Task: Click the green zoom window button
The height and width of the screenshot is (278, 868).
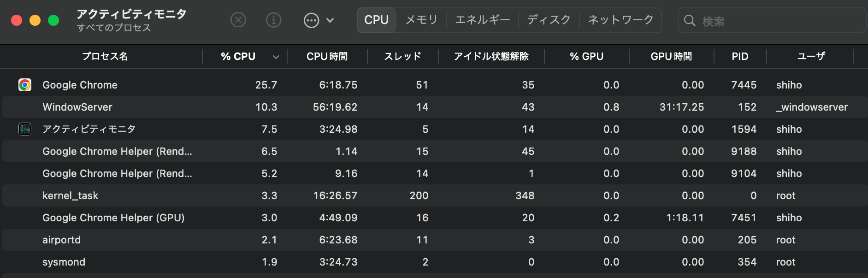Action: point(53,20)
